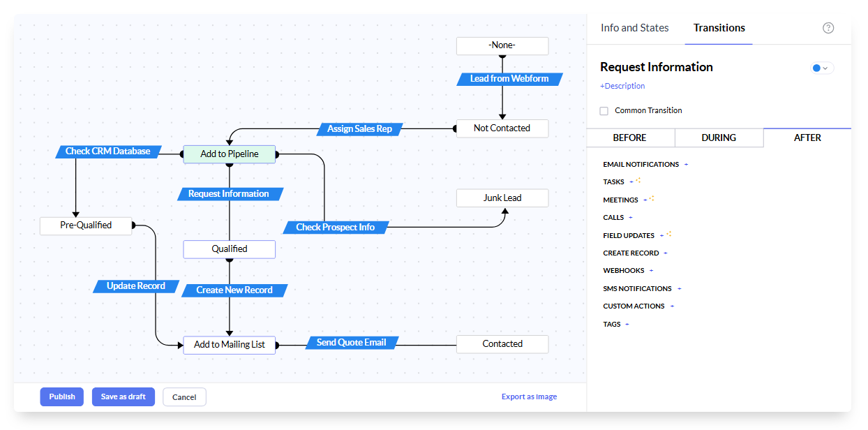The height and width of the screenshot is (430, 868).
Task: Enable the Common Transition checkbox
Action: pyautogui.click(x=604, y=111)
